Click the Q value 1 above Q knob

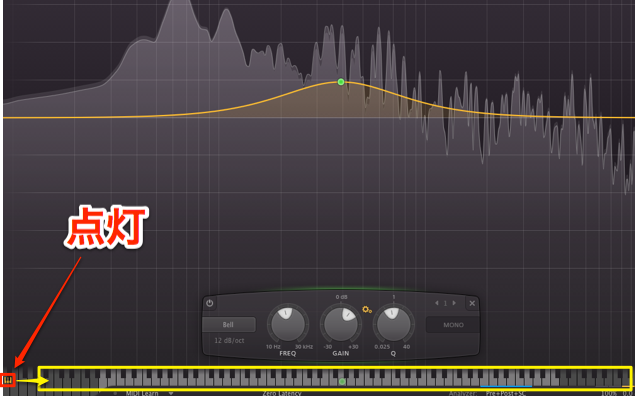tap(393, 297)
